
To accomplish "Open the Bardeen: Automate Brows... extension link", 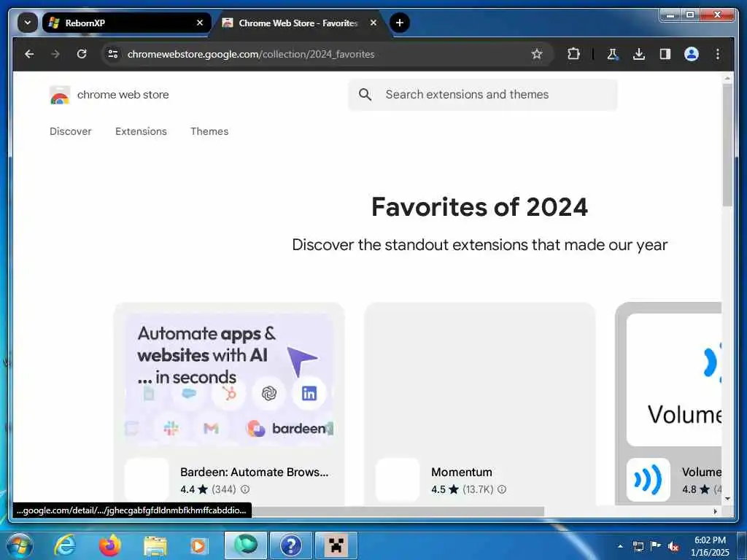I will click(x=254, y=472).
